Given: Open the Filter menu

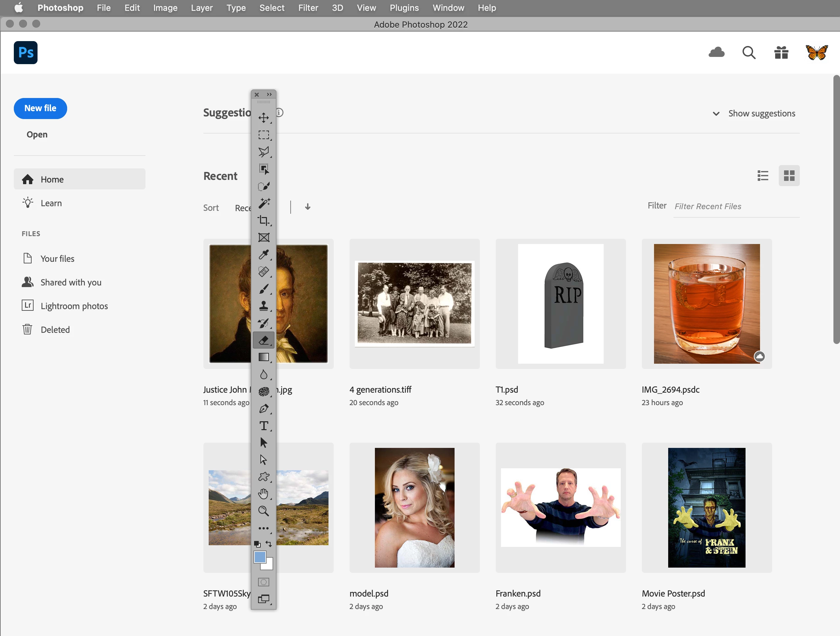Looking at the screenshot, I should pos(308,8).
